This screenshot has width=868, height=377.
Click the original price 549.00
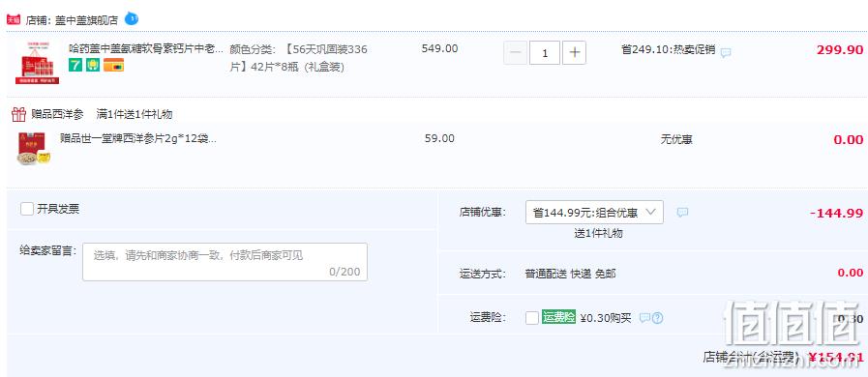click(439, 48)
